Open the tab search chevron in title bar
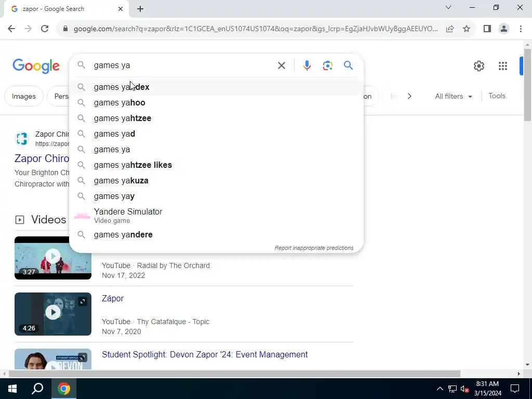This screenshot has width=532, height=399. click(448, 7)
